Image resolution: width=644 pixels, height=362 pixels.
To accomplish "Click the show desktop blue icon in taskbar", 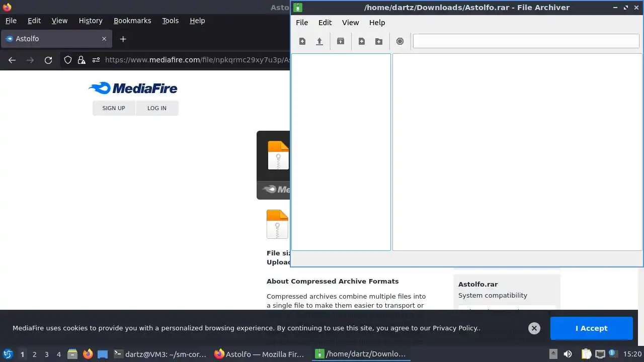I will pos(103,354).
